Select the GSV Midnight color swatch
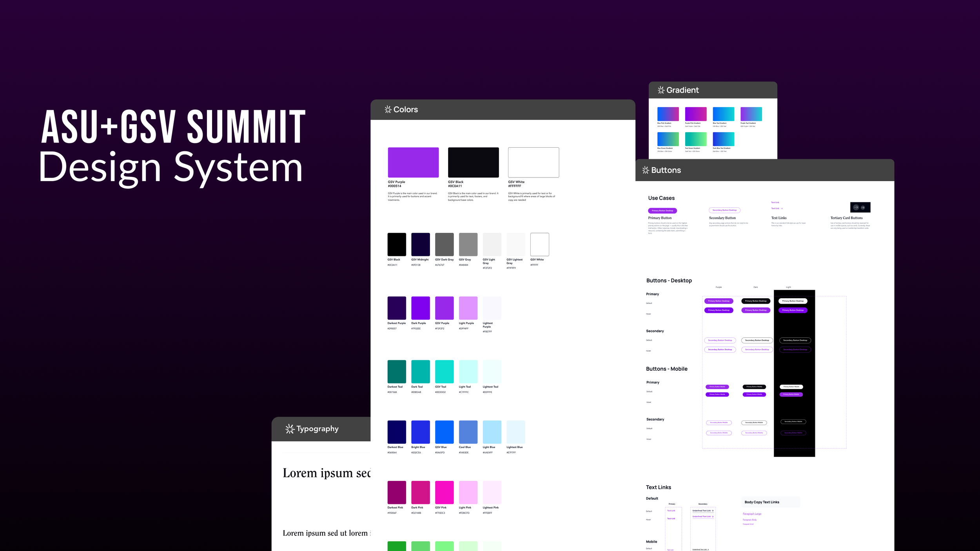 (420, 244)
